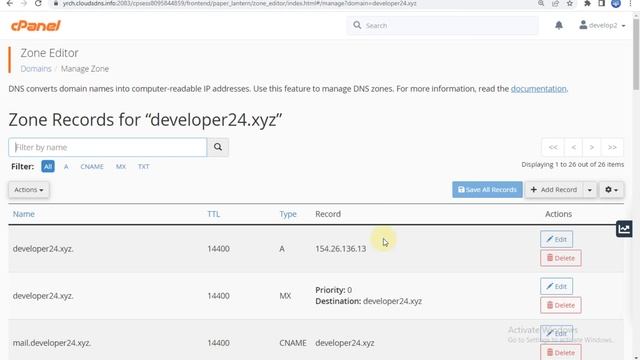The height and width of the screenshot is (360, 640).
Task: Click the share page icon in the address bar
Action: [556, 3]
